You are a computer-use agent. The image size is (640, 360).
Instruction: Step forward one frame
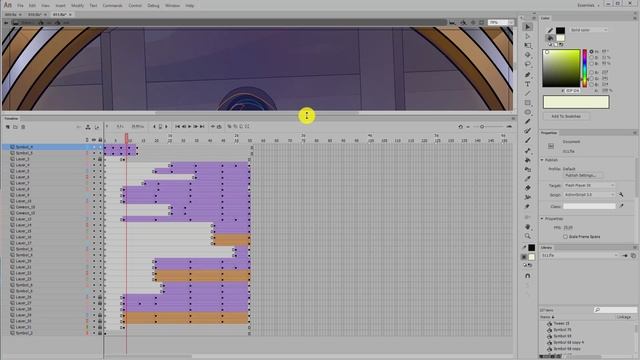coord(196,127)
